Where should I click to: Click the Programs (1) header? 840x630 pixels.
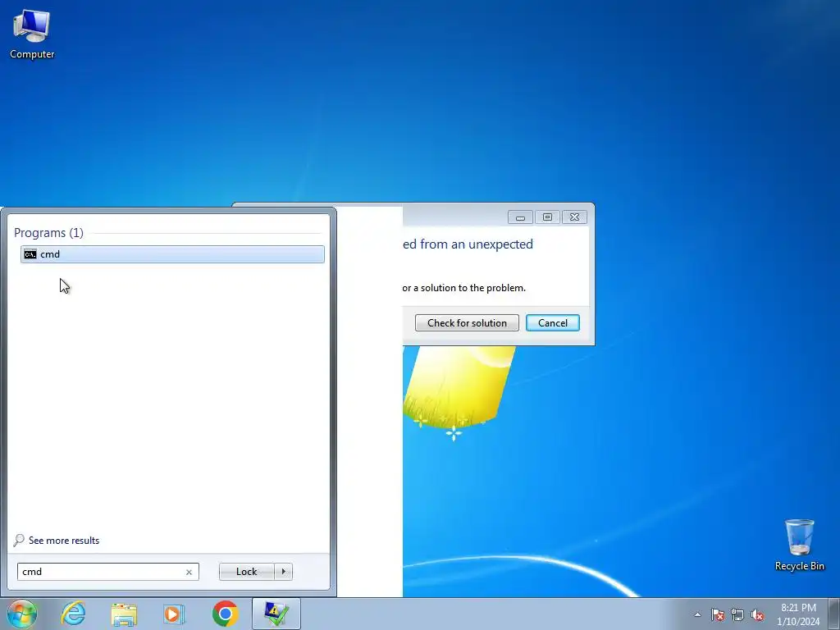coord(48,232)
